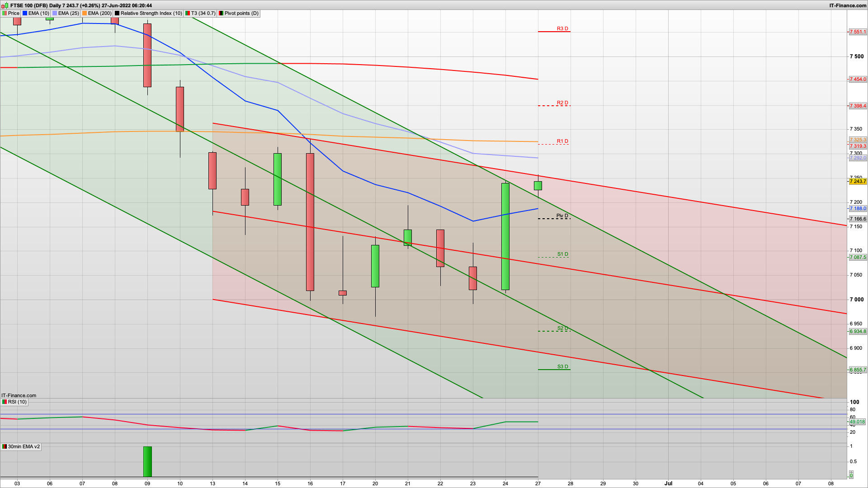The height and width of the screenshot is (488, 868).
Task: Click the 7 398.4 price tag
Action: click(858, 106)
